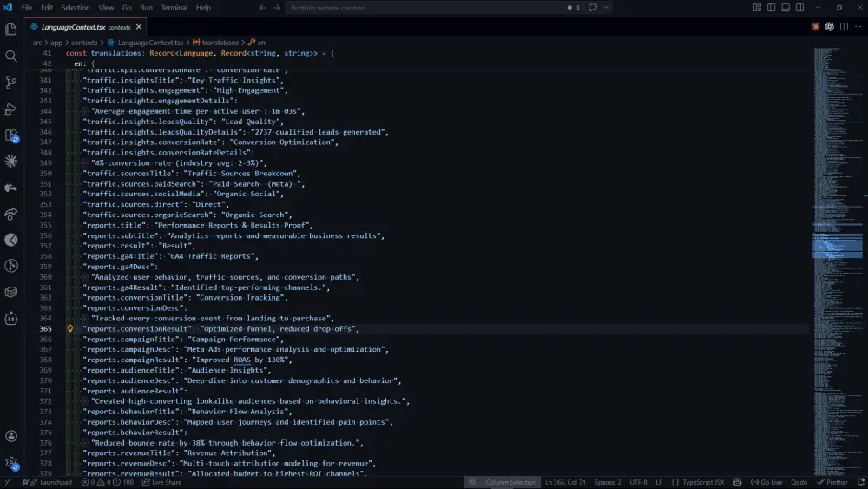Change LF end of line sequence
This screenshot has width=868, height=489.
point(659,482)
